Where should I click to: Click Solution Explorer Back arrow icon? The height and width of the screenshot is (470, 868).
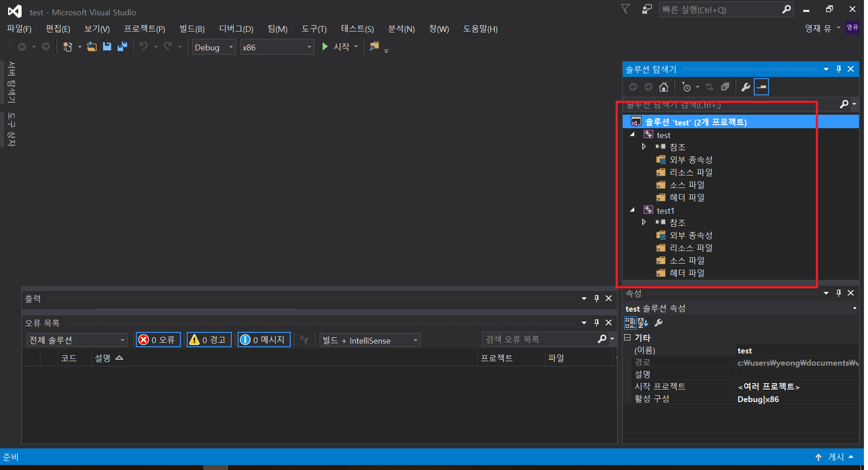pyautogui.click(x=633, y=87)
